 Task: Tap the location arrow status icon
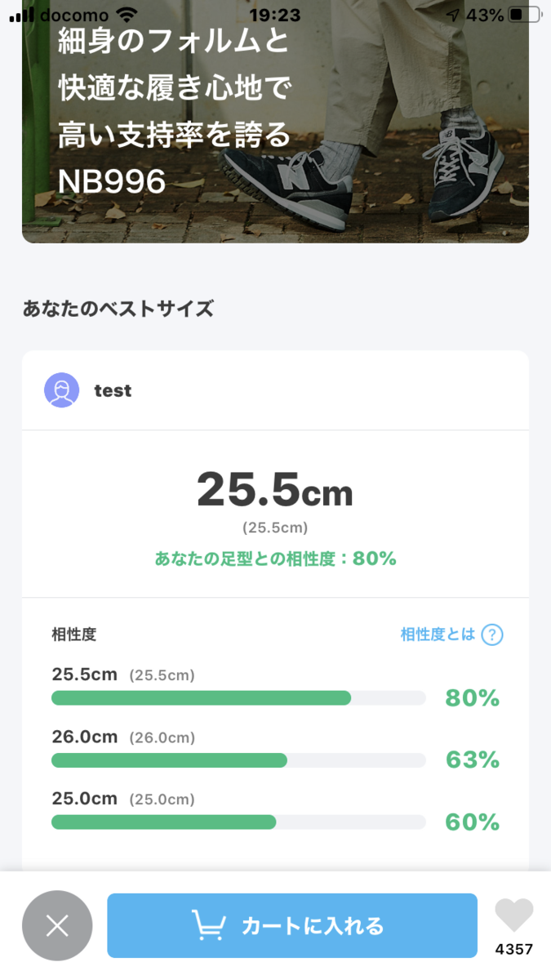click(453, 15)
